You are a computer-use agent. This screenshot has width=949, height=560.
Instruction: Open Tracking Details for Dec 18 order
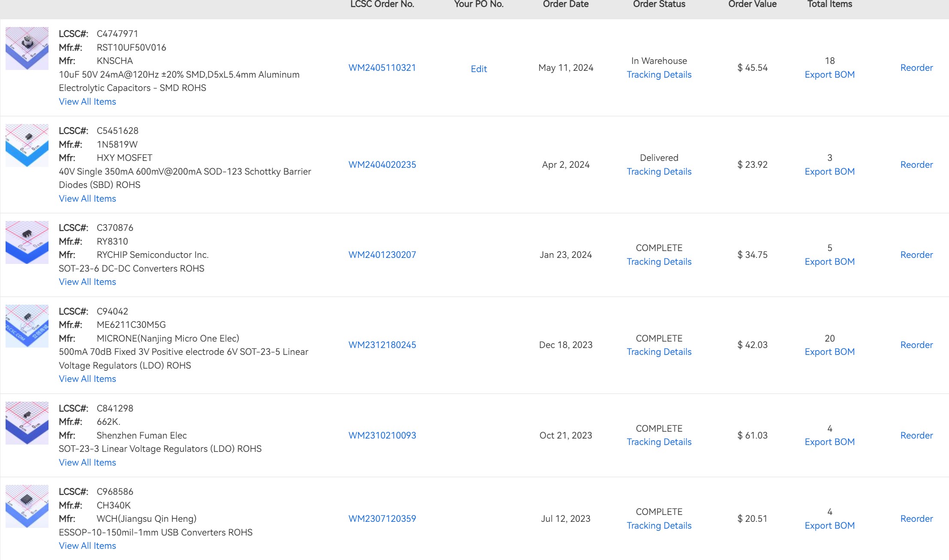pos(659,352)
